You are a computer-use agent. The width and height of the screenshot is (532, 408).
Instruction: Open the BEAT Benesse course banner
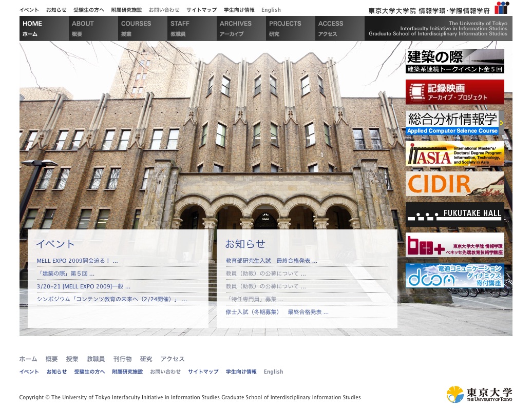click(x=454, y=245)
